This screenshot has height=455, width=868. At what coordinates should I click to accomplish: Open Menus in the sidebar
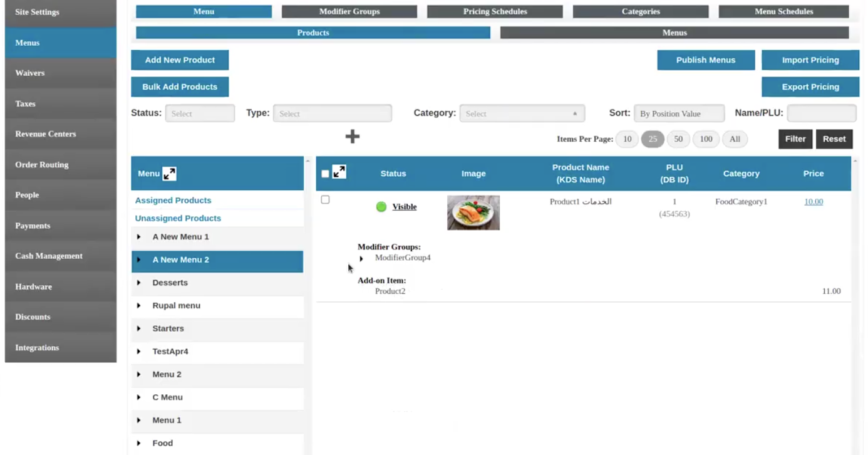[61, 43]
